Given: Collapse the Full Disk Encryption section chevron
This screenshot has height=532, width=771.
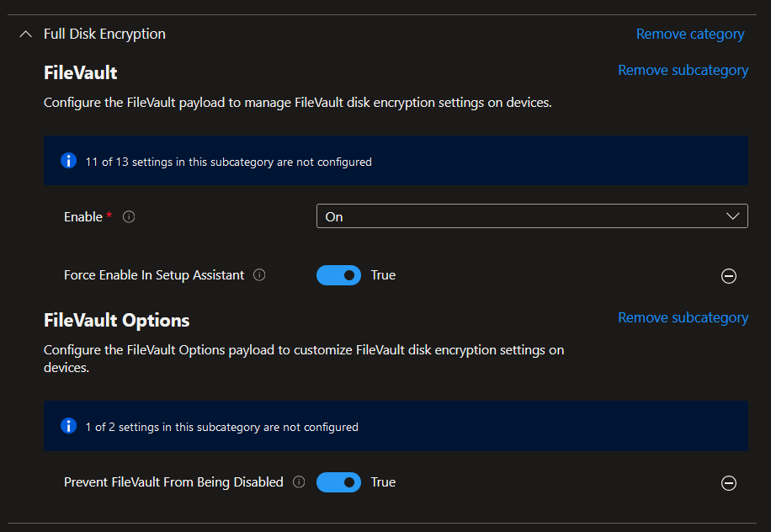Looking at the screenshot, I should [x=24, y=35].
